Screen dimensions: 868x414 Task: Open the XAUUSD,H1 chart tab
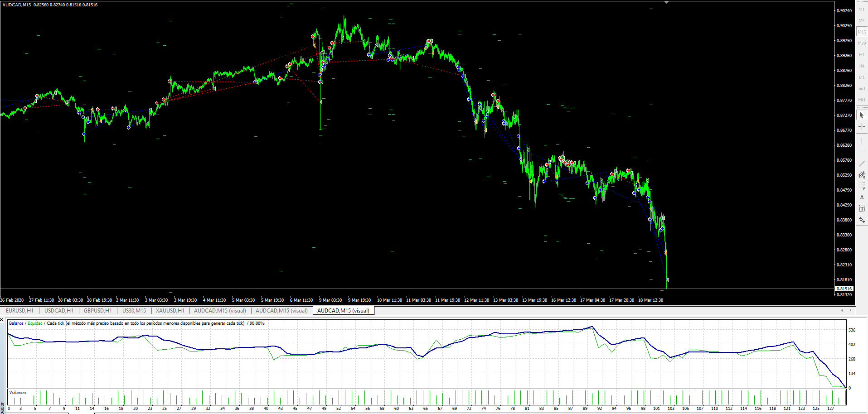(x=170, y=311)
